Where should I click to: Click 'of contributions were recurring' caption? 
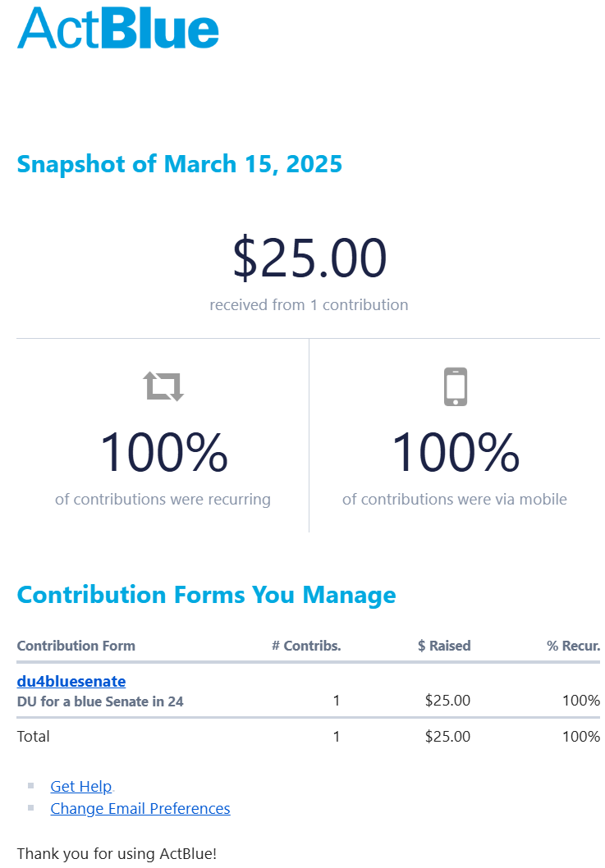coord(163,499)
